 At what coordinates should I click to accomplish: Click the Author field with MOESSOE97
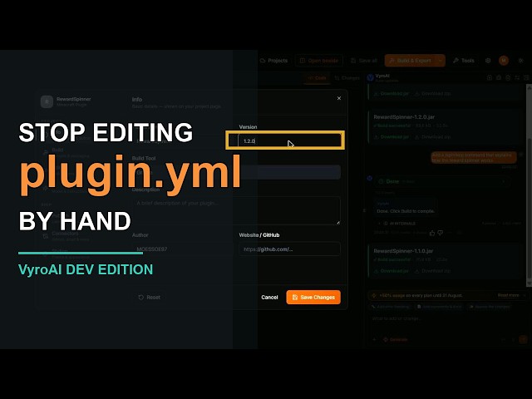(183, 249)
